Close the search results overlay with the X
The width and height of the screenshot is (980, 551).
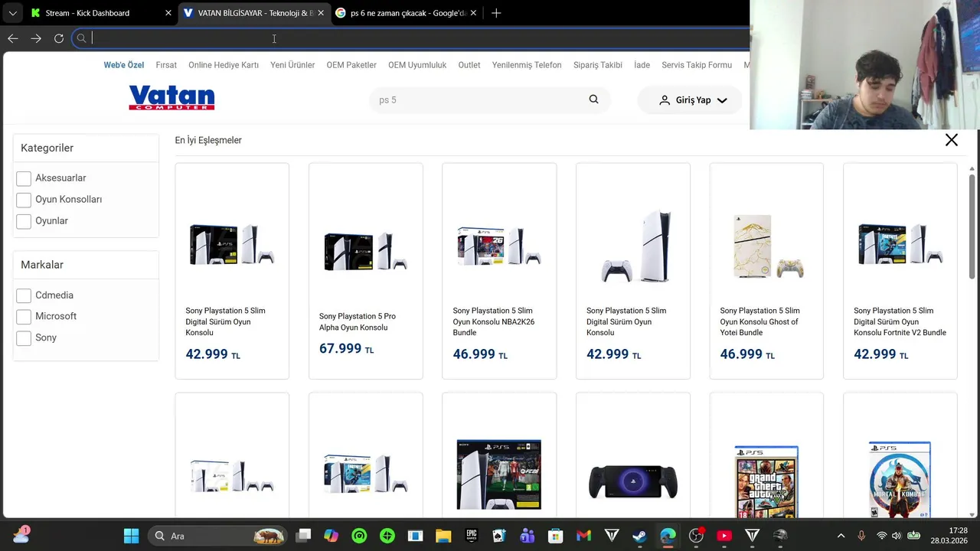tap(952, 140)
